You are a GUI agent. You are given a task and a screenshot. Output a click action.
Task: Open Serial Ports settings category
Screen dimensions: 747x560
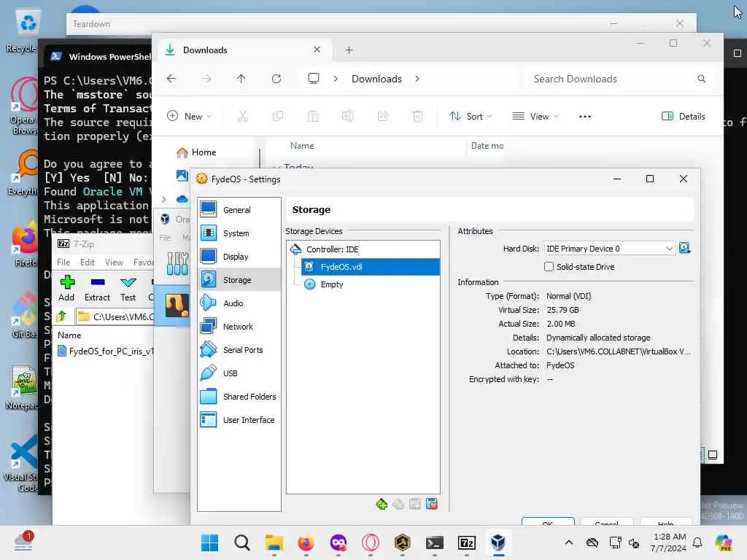point(239,350)
